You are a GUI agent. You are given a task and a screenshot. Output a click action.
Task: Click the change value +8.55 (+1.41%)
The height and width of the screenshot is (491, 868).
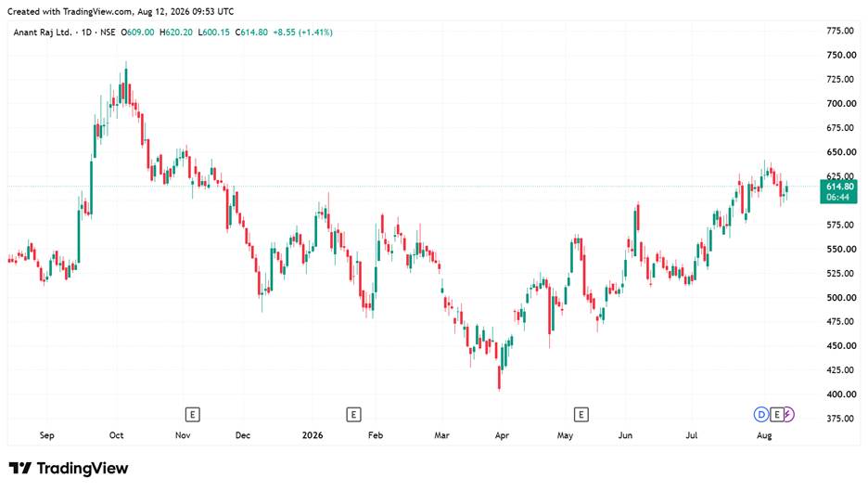tap(303, 32)
